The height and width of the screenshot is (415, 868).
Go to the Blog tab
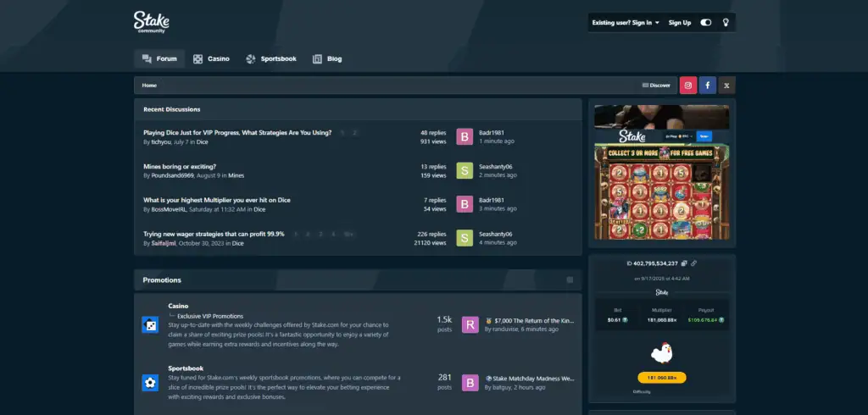[327, 59]
